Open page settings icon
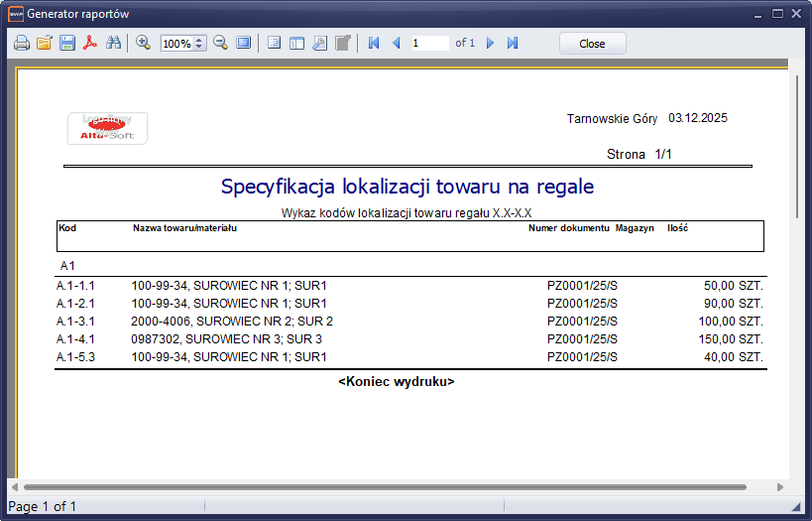Image resolution: width=812 pixels, height=521 pixels. [x=319, y=44]
